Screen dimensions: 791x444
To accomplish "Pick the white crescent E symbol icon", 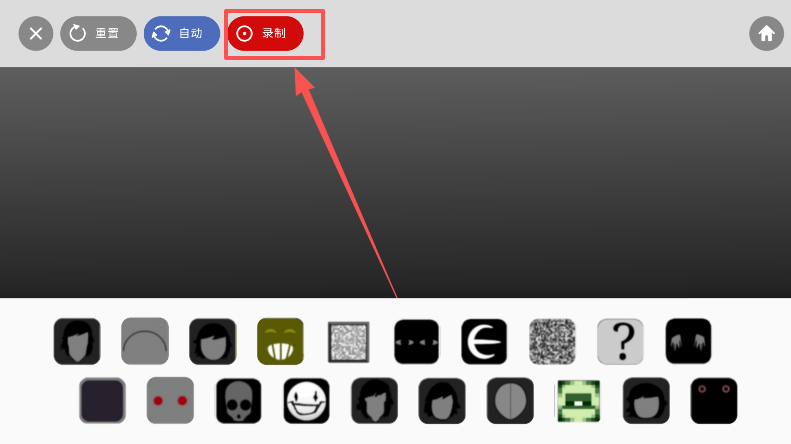I will pos(484,341).
